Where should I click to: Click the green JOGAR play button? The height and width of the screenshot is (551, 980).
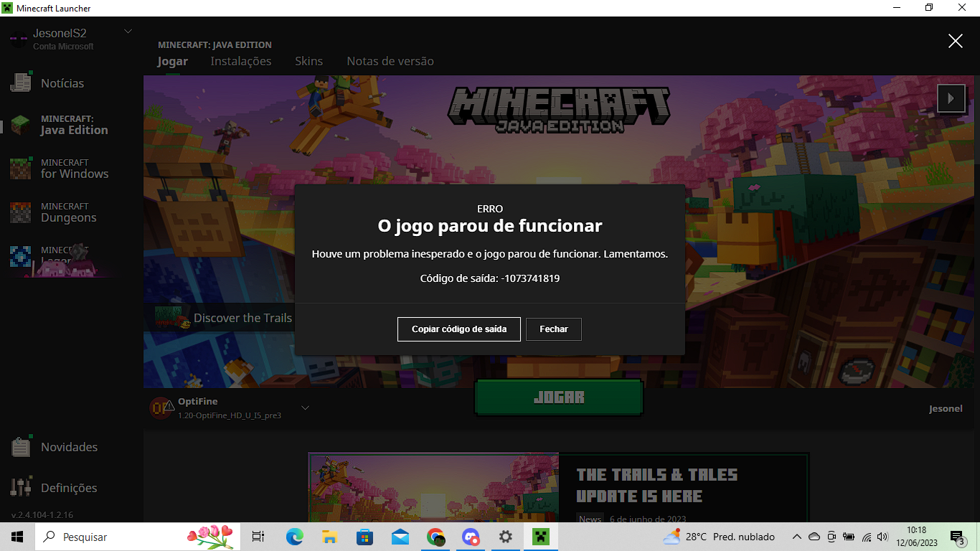tap(559, 397)
